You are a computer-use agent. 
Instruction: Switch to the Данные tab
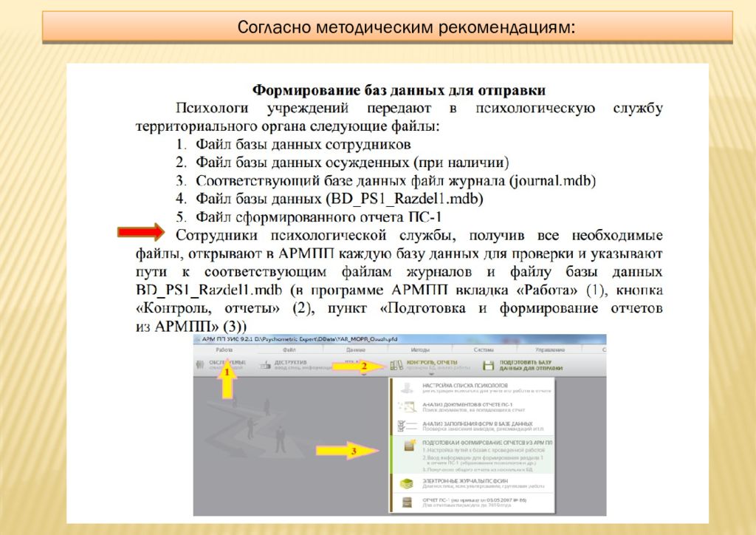click(x=356, y=349)
